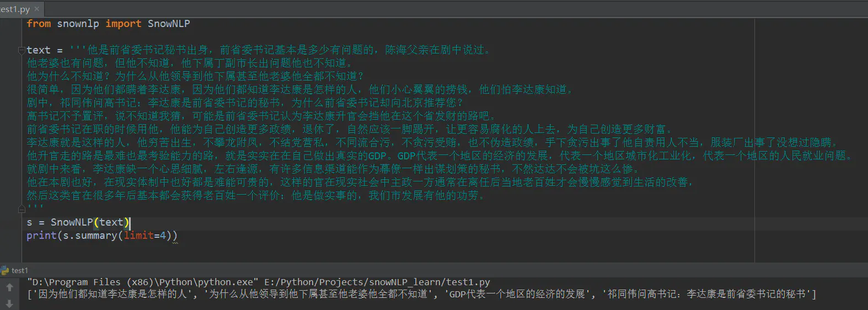The image size is (868, 310).
Task: Click the python.exe command line in console
Action: click(x=258, y=282)
